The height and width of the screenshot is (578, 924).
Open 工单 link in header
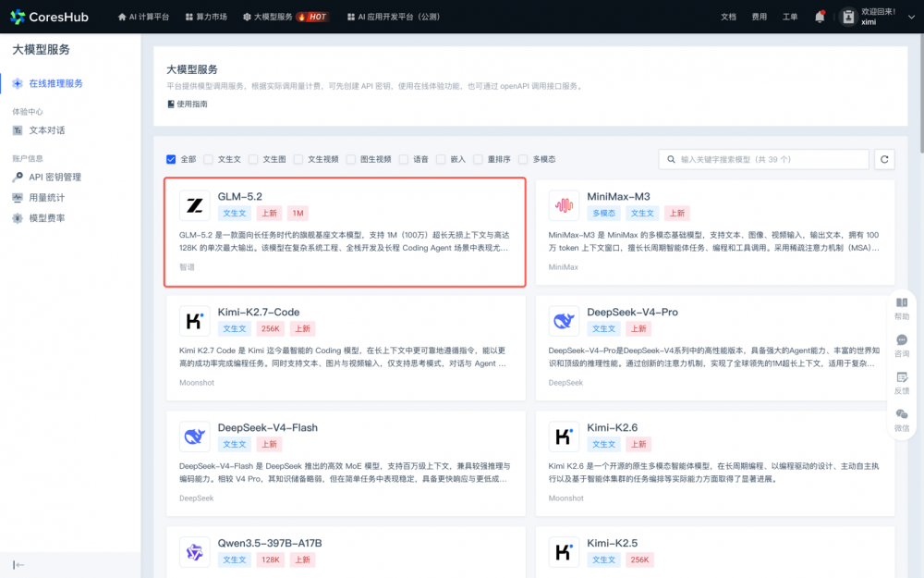coord(790,17)
